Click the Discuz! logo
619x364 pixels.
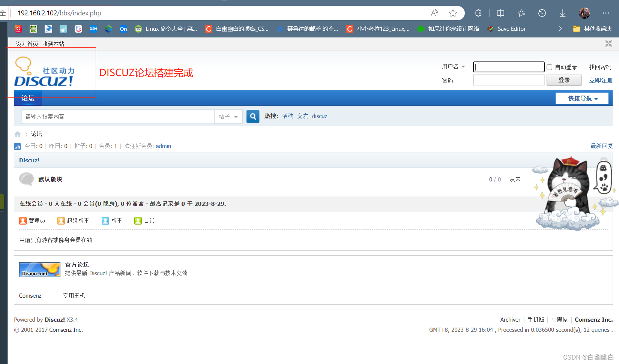click(45, 72)
